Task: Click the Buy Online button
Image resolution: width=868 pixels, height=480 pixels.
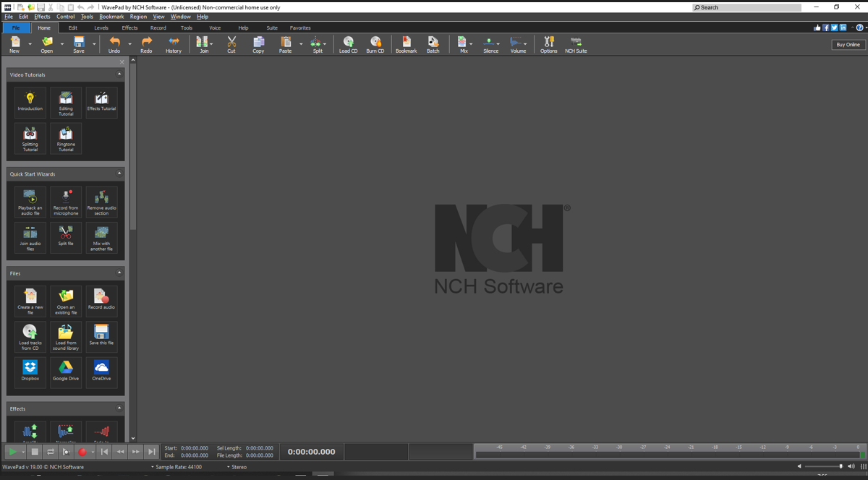Action: [848, 45]
